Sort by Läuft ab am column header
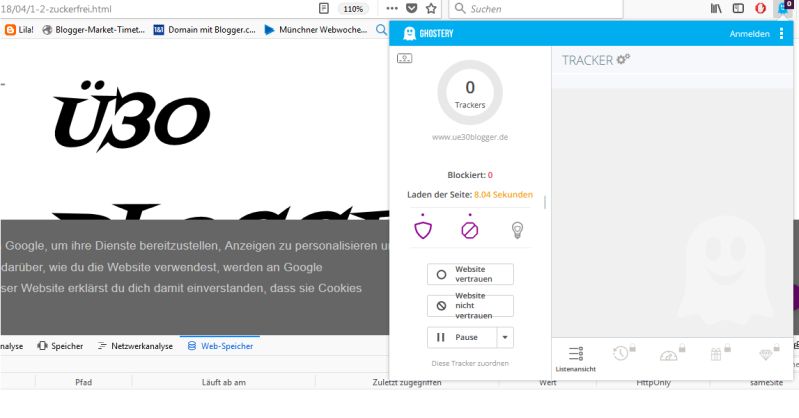Screen dimensions: 799x418 pyautogui.click(x=224, y=382)
